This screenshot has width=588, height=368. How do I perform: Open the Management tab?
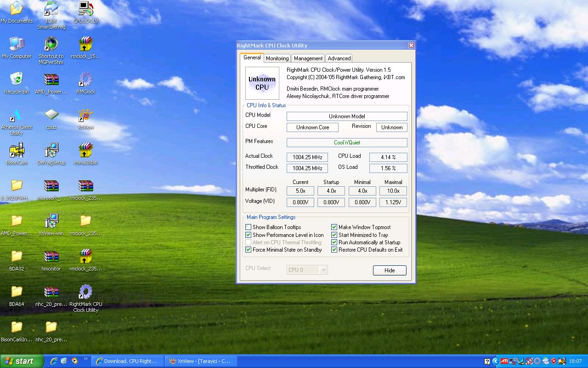click(308, 58)
